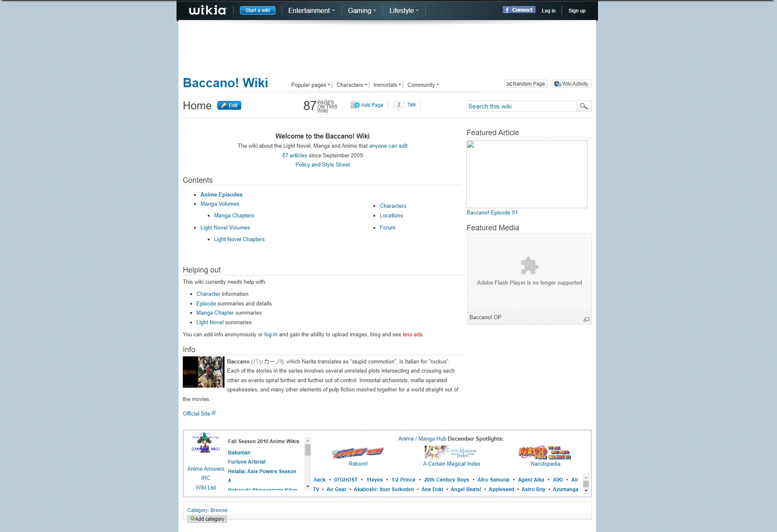Expand the Lifestyle dropdown

(404, 10)
